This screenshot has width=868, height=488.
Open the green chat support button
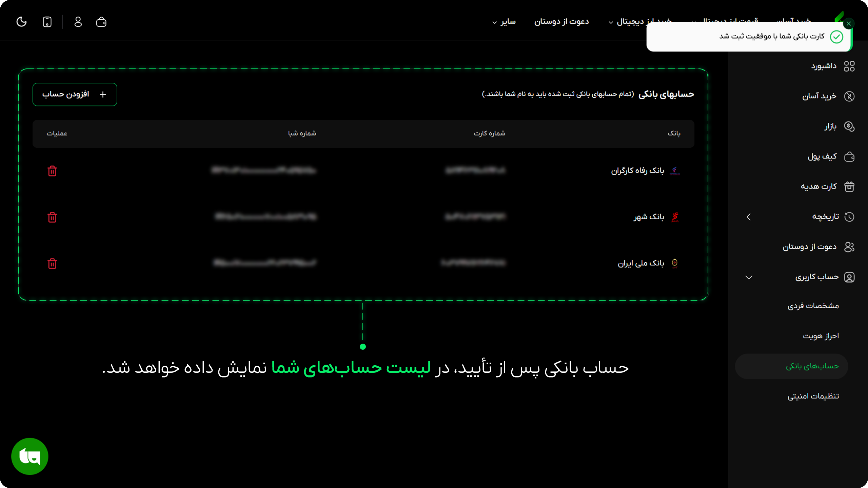point(30,456)
